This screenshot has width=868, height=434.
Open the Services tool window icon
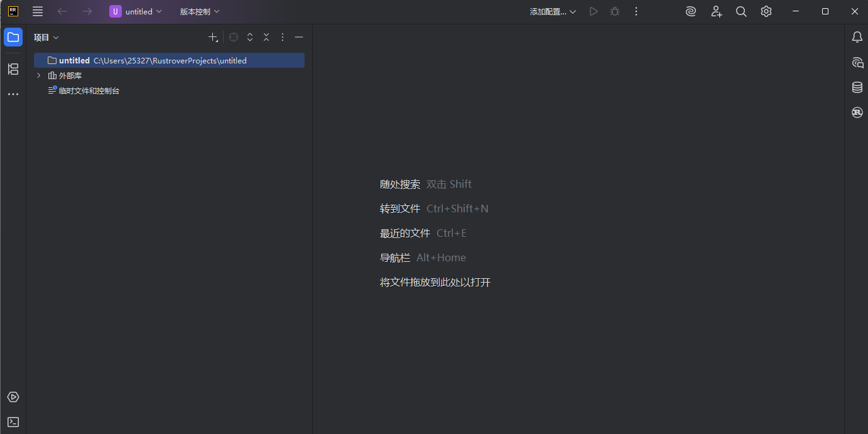13,397
